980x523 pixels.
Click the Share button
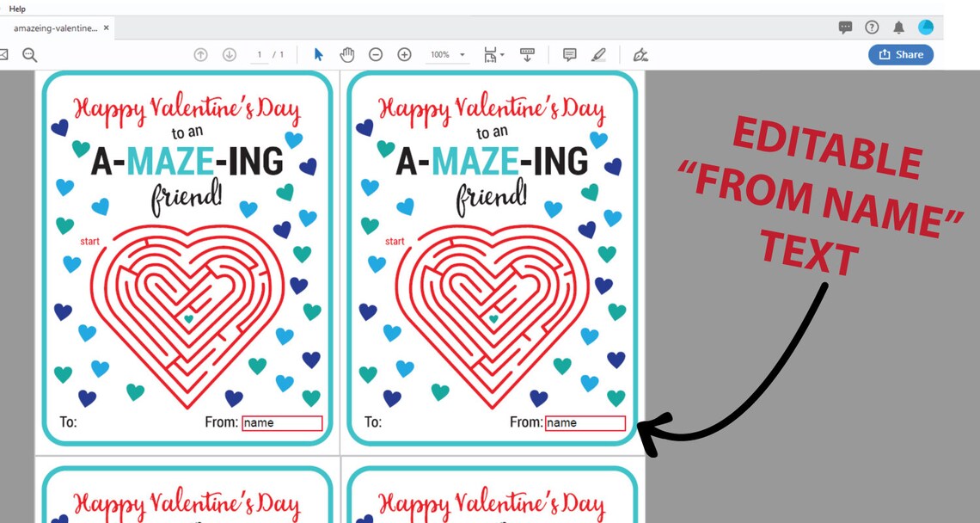901,54
